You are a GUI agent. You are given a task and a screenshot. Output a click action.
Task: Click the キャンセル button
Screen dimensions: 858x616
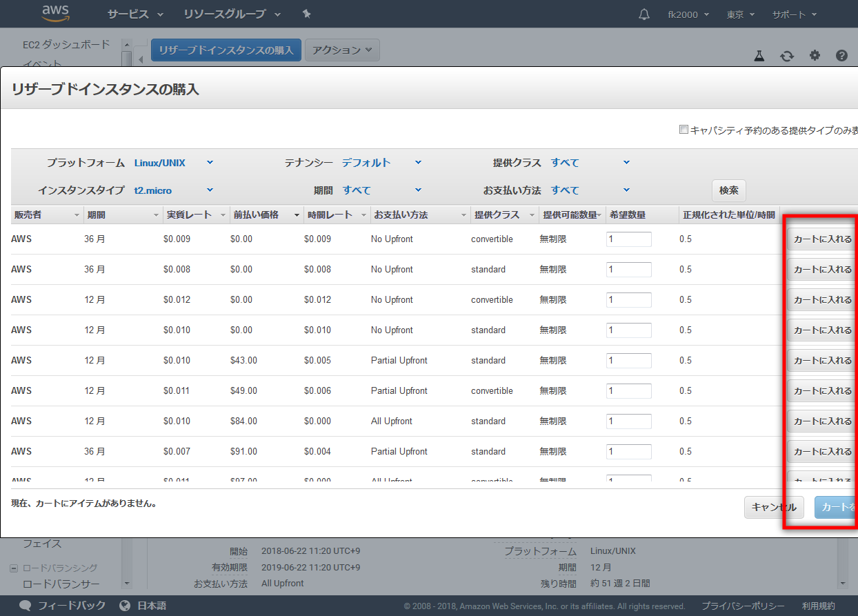tap(774, 507)
